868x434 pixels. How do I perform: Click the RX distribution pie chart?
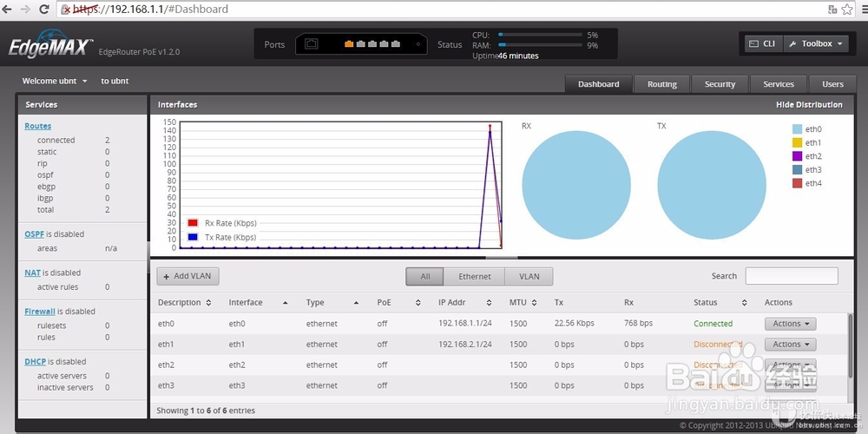point(576,185)
